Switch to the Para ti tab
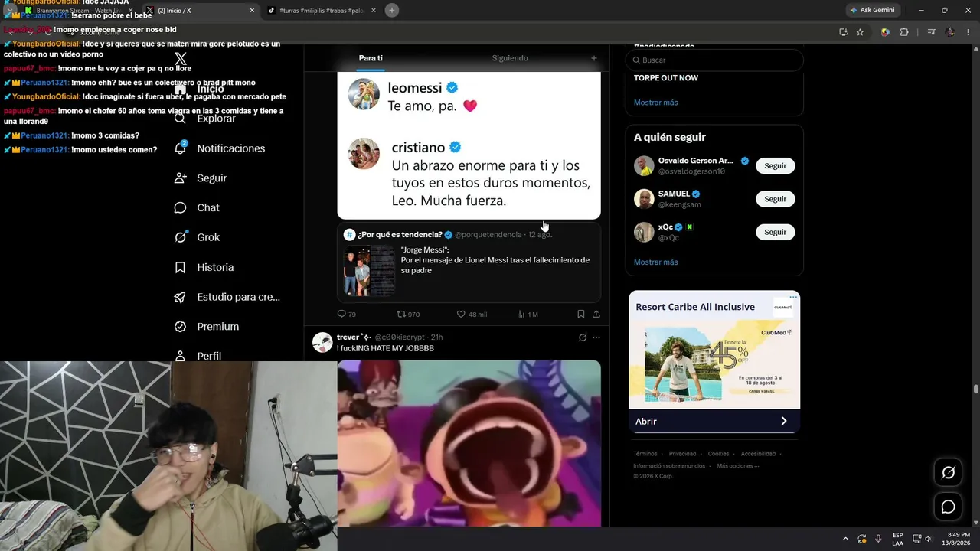The height and width of the screenshot is (551, 980). point(371,58)
